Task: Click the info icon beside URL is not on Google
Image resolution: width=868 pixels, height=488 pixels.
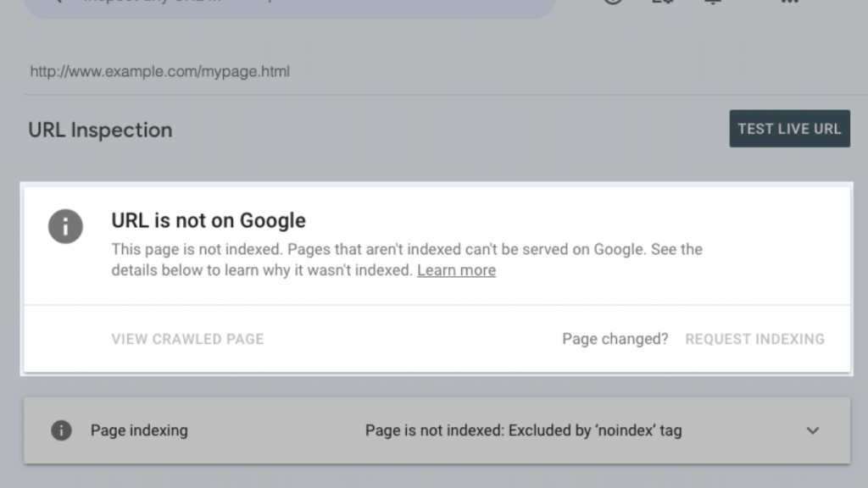Action: point(65,226)
